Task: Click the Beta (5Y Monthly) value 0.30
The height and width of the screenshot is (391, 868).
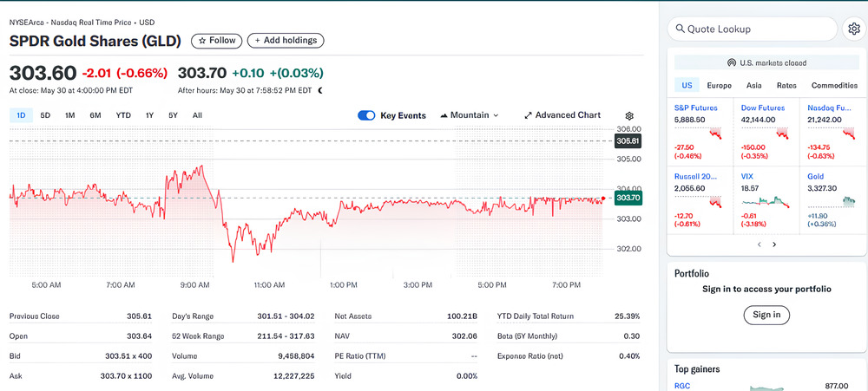Action: (x=631, y=336)
